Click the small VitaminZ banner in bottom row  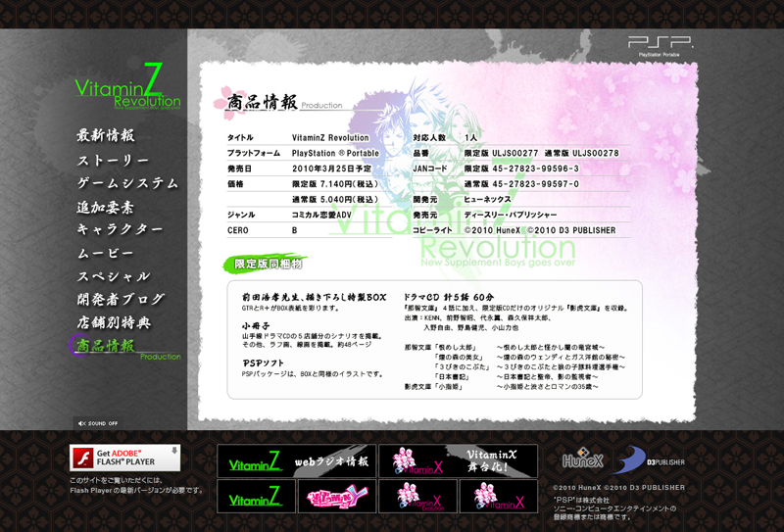point(256,496)
